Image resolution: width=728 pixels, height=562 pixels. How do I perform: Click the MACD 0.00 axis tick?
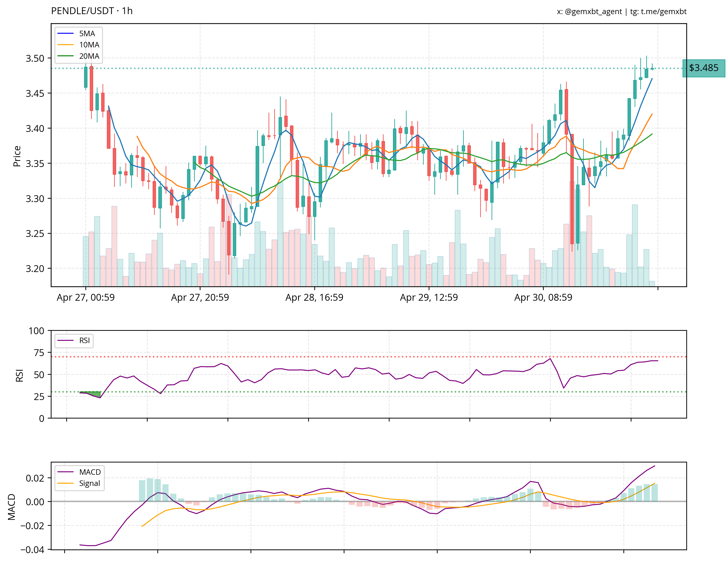(35, 502)
